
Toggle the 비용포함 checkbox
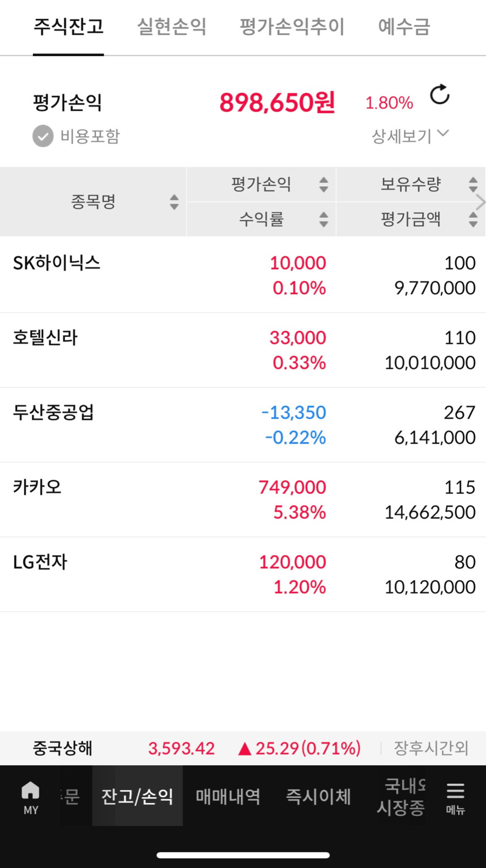(43, 136)
